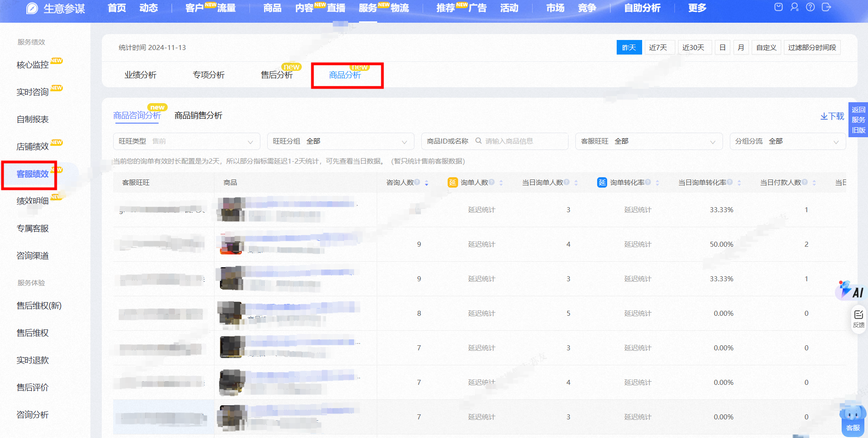Expand the 旺旺分组 全部 dropdown
This screenshot has height=438, width=868.
click(x=340, y=141)
